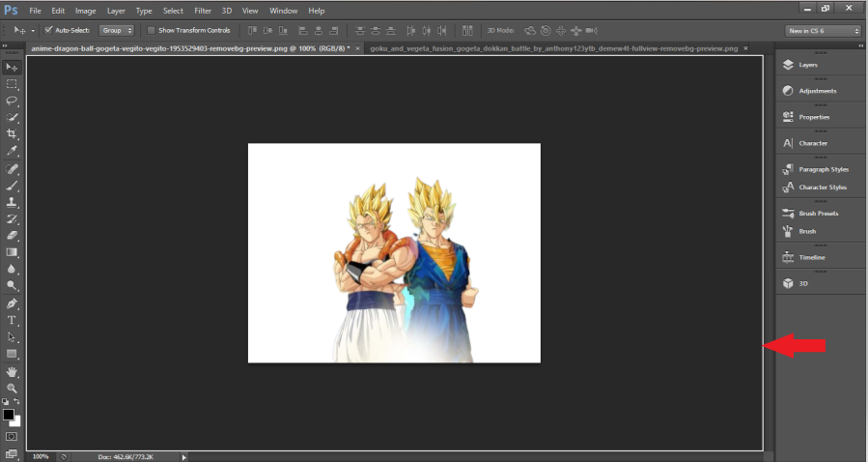Select the Rectangular Marquee tool
The width and height of the screenshot is (868, 462).
12,84
